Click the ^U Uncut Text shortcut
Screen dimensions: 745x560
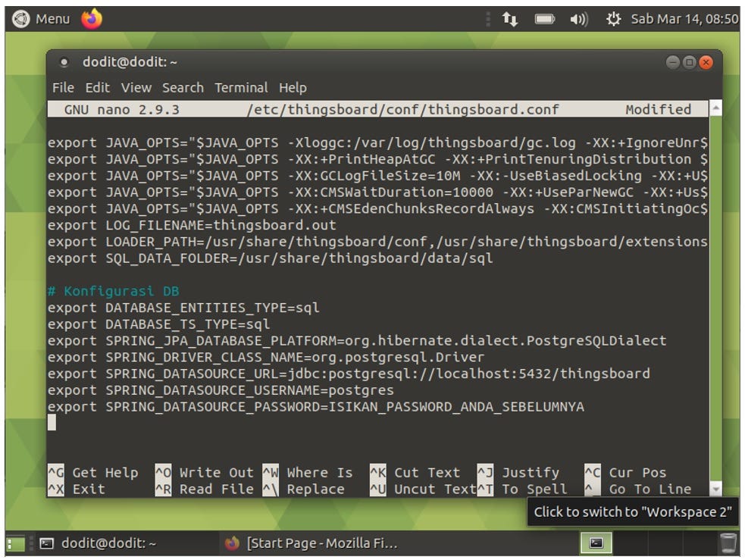click(424, 490)
